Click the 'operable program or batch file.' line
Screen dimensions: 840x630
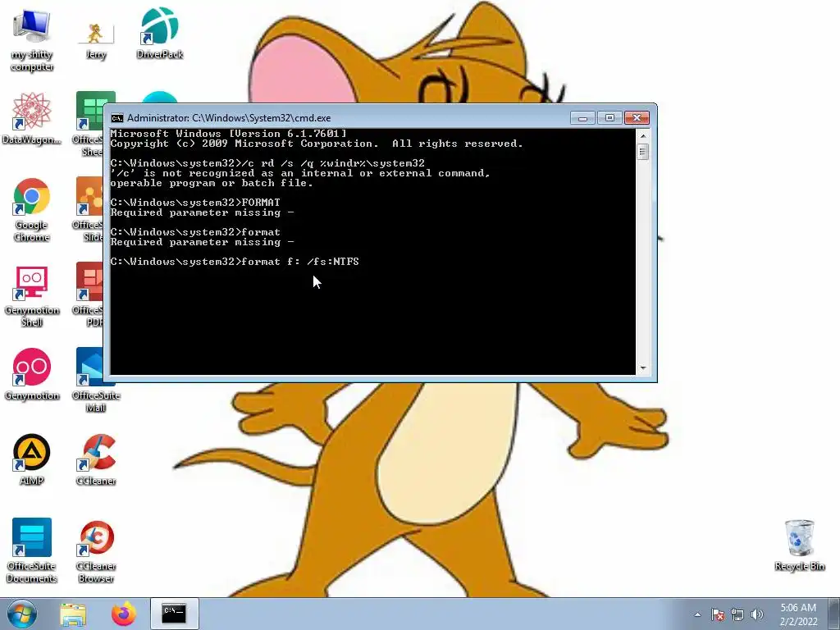point(212,183)
